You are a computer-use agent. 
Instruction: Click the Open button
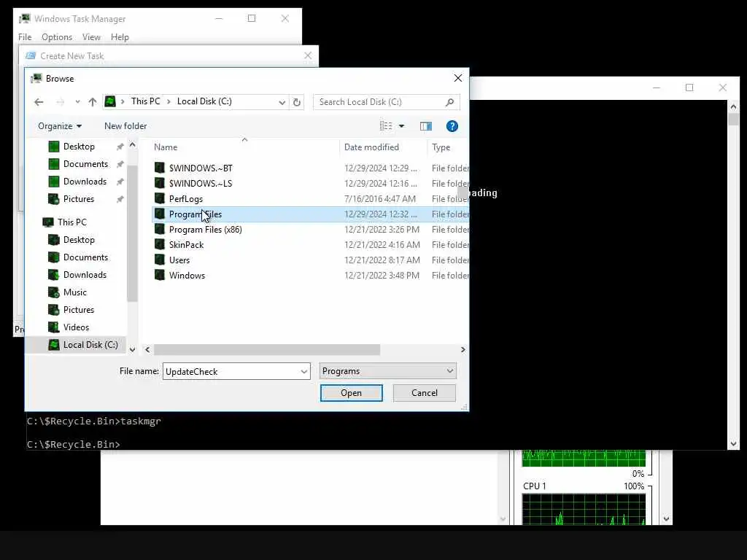coord(351,393)
